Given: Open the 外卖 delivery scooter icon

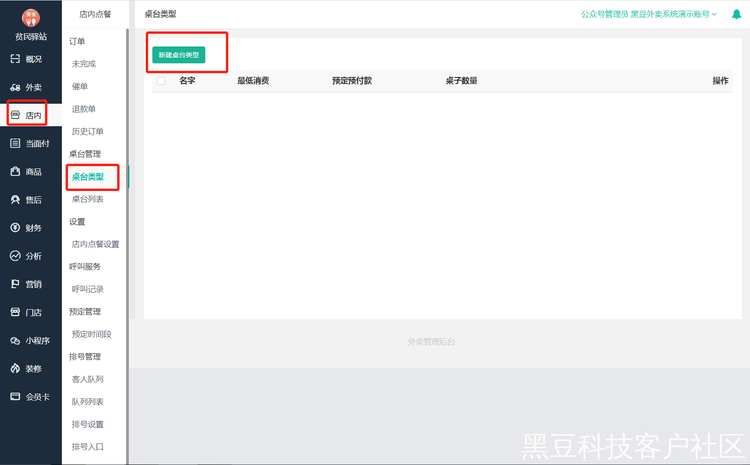Looking at the screenshot, I should point(15,87).
